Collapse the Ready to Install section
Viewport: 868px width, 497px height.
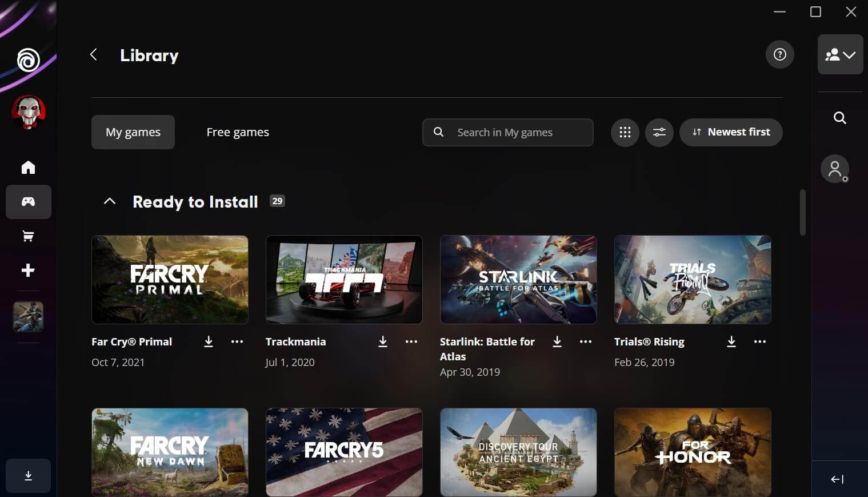pos(109,201)
